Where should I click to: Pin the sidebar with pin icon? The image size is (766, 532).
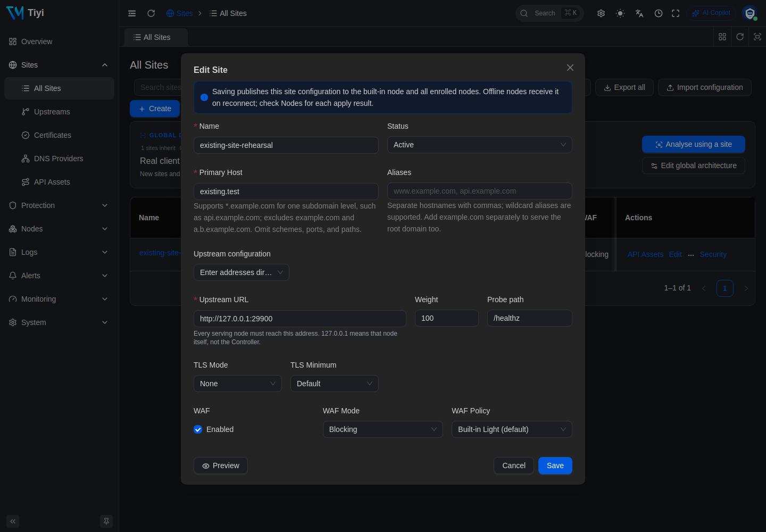106,521
